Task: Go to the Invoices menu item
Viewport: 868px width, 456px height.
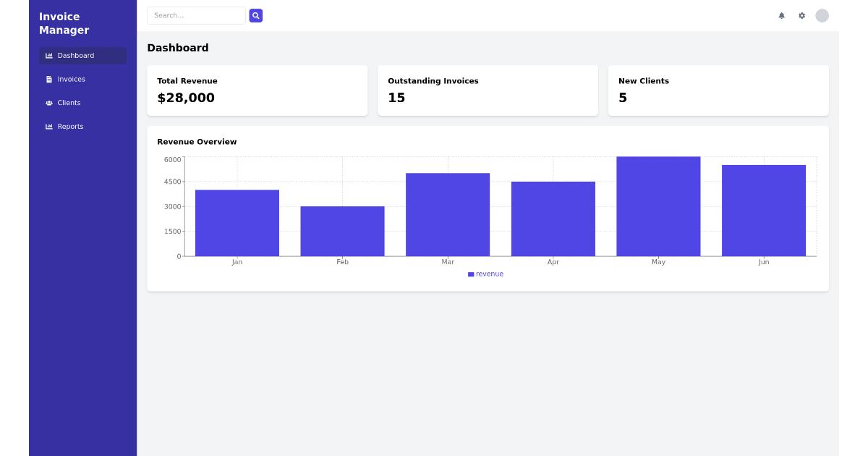Action: (71, 80)
